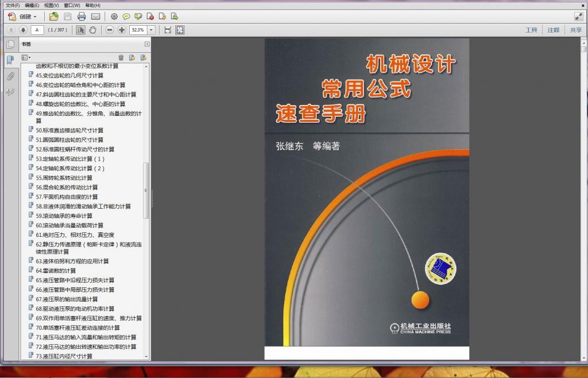588x378 pixels.
Task: Open bookmarks options menu dropdown
Action: pos(26,57)
